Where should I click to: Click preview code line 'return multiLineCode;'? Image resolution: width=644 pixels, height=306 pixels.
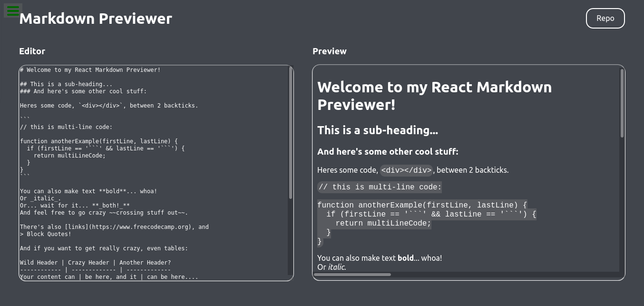pos(383,224)
